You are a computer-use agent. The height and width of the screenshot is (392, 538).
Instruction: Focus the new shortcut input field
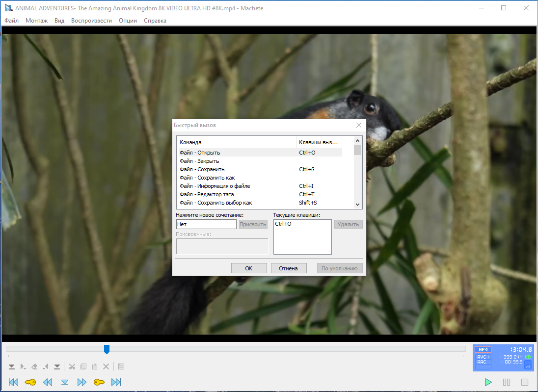coord(206,224)
